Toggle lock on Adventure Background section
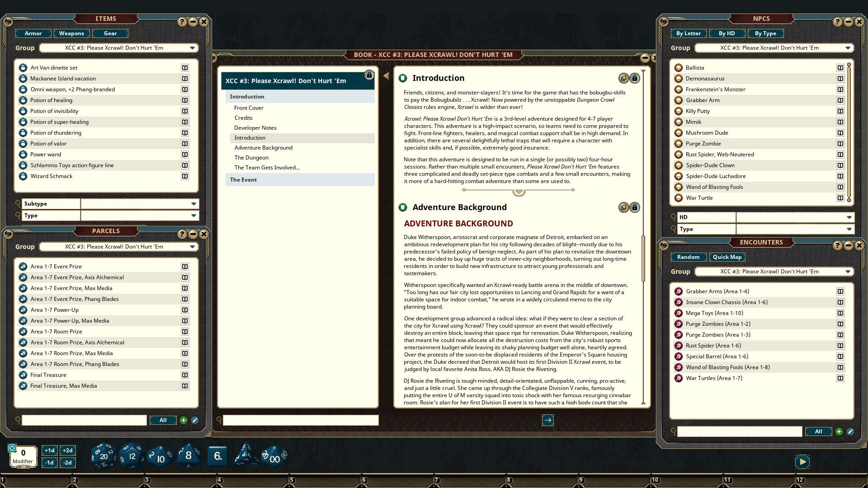The image size is (868, 488). 635,207
